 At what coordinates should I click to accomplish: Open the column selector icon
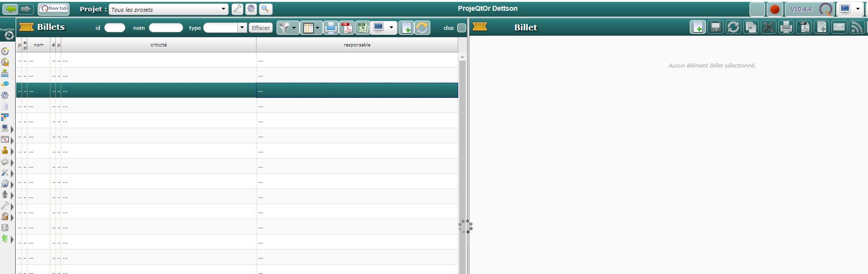[x=311, y=28]
